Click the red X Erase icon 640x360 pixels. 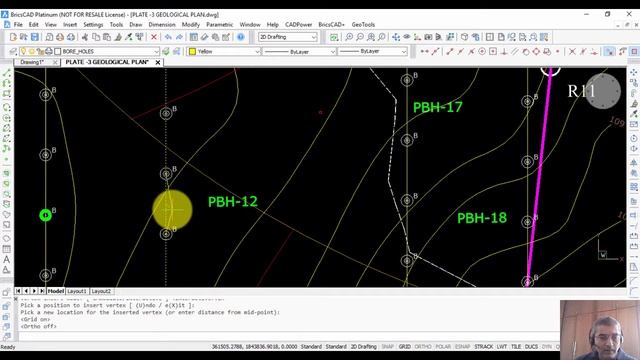(154, 37)
